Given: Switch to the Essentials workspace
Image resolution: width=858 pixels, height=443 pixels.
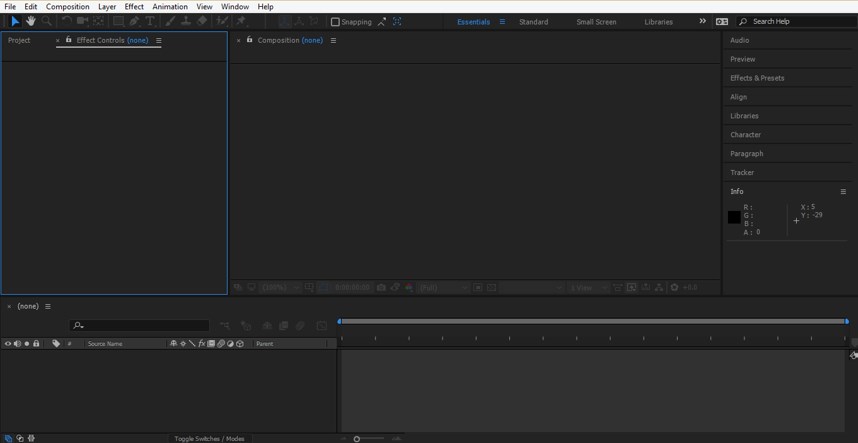Looking at the screenshot, I should [x=473, y=22].
